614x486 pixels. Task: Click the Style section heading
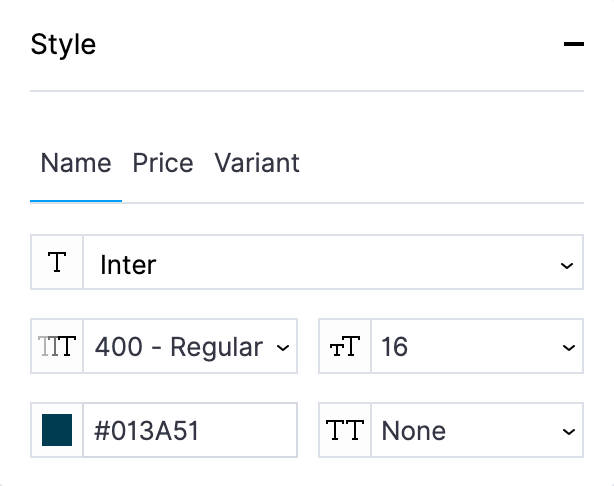[x=64, y=45]
